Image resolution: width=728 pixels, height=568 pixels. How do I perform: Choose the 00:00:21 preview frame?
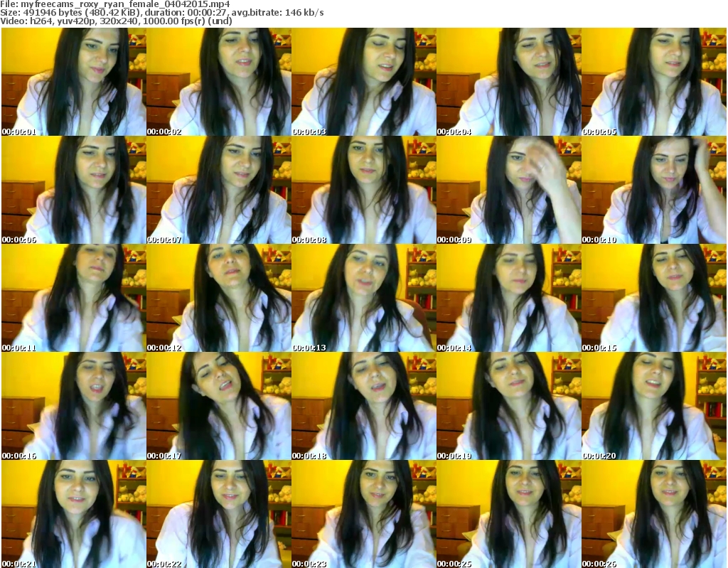pos(74,514)
